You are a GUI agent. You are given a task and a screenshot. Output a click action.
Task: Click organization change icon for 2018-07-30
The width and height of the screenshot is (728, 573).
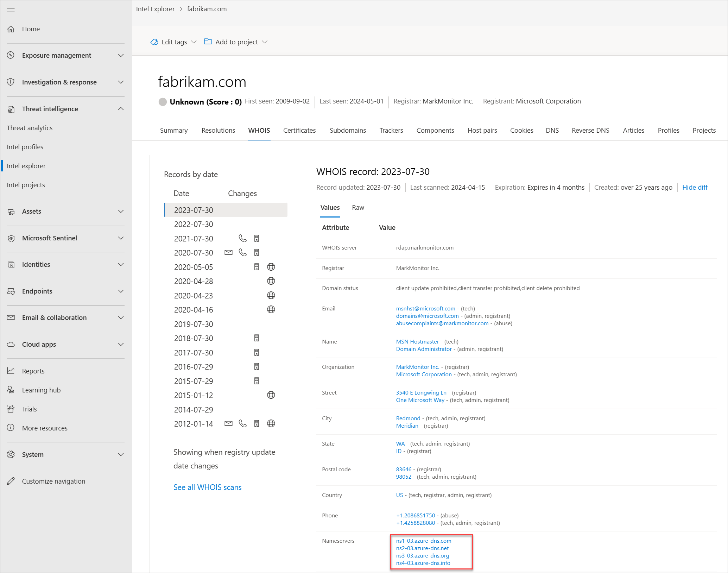click(257, 338)
